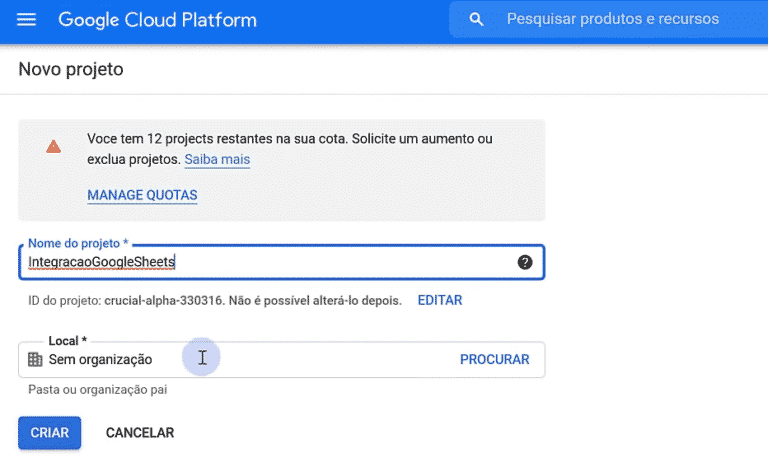The height and width of the screenshot is (472, 768).
Task: Click the Pasta ou organização pai hint
Action: 97,390
